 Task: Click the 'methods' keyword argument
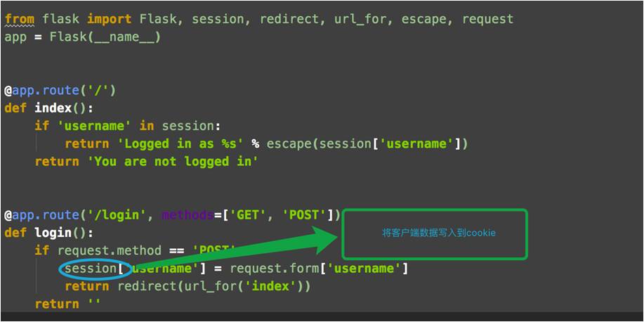coord(188,215)
